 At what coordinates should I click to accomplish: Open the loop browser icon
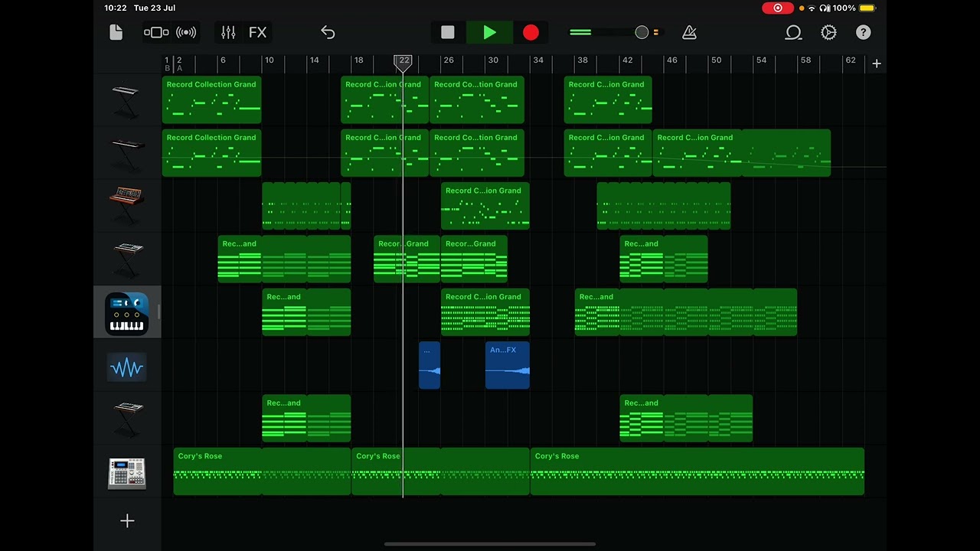coord(793,32)
